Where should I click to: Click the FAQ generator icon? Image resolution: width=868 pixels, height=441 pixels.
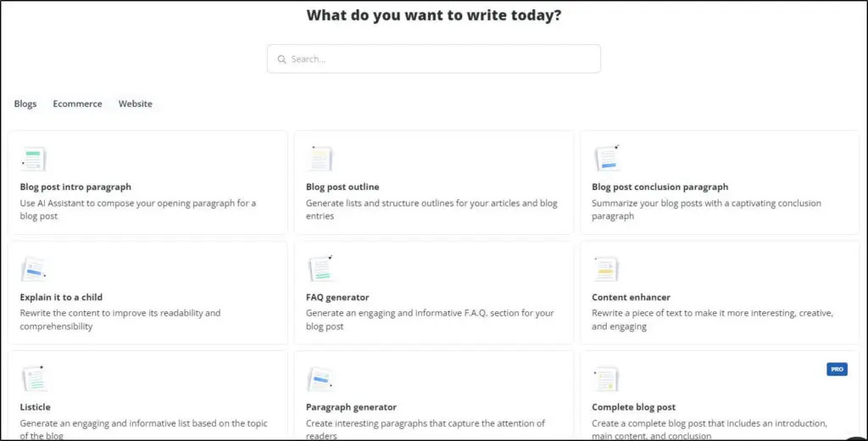[x=320, y=269]
